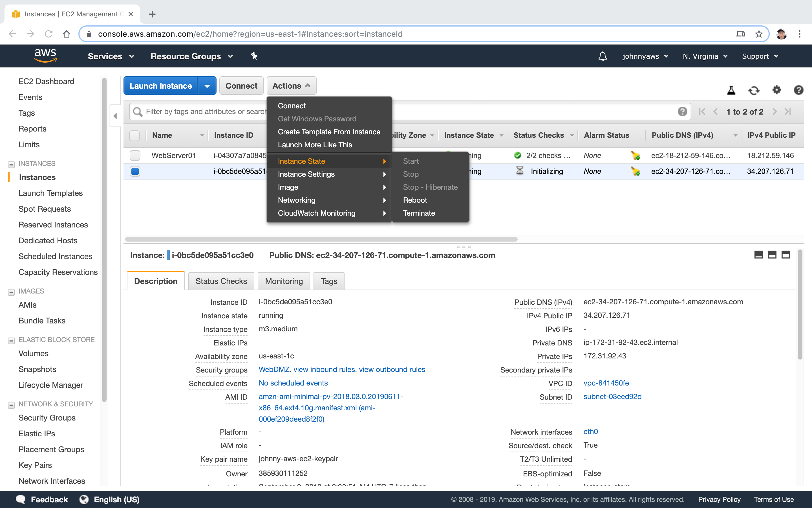Click the browser home button
Screen dimensions: 812x508
point(67,34)
